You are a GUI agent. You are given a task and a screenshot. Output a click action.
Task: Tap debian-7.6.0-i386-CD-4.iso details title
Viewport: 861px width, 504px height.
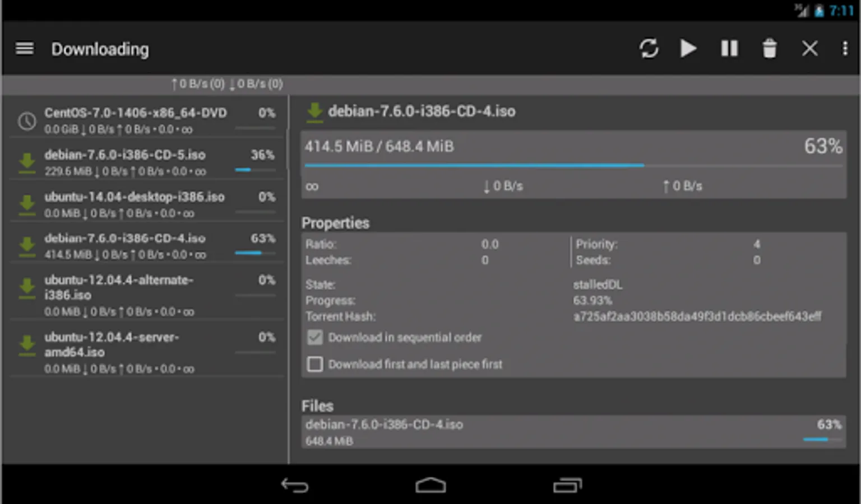422,111
